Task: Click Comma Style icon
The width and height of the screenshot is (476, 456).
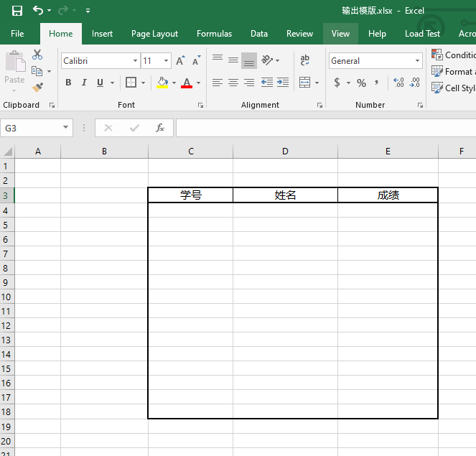Action: click(376, 83)
